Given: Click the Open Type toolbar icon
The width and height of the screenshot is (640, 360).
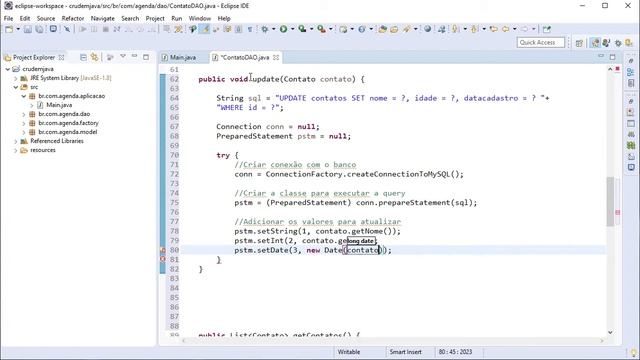Looking at the screenshot, I should tap(382, 29).
